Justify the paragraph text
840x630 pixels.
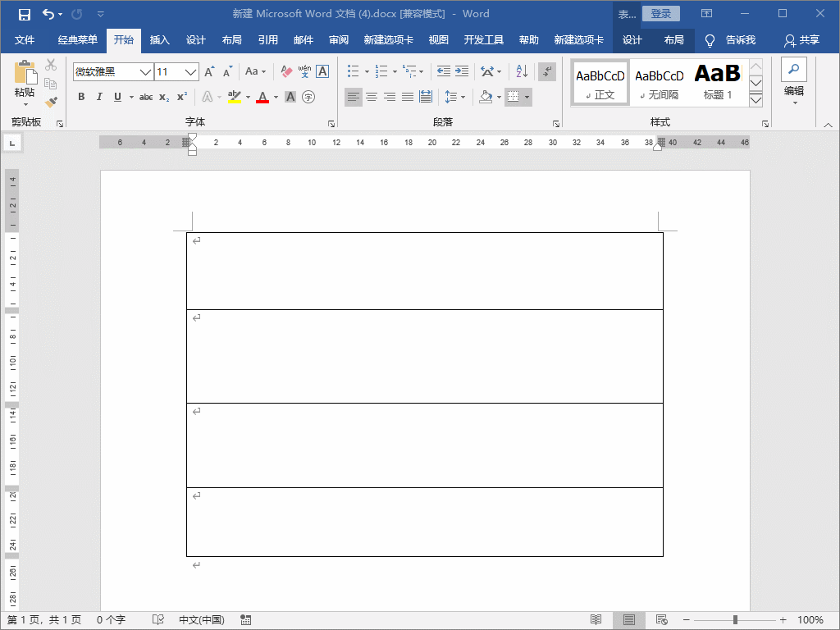(x=408, y=97)
